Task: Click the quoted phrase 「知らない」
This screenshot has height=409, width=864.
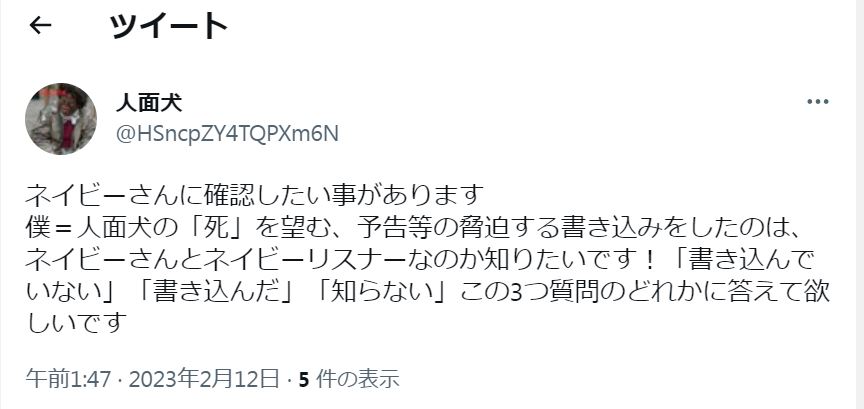Action: pyautogui.click(x=382, y=291)
